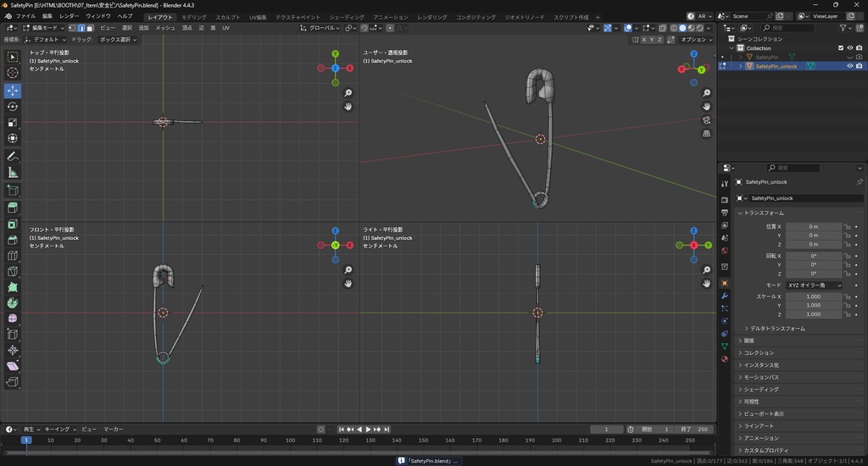This screenshot has height=466, width=868.
Task: Select the Shear tool
Action: tap(12, 366)
